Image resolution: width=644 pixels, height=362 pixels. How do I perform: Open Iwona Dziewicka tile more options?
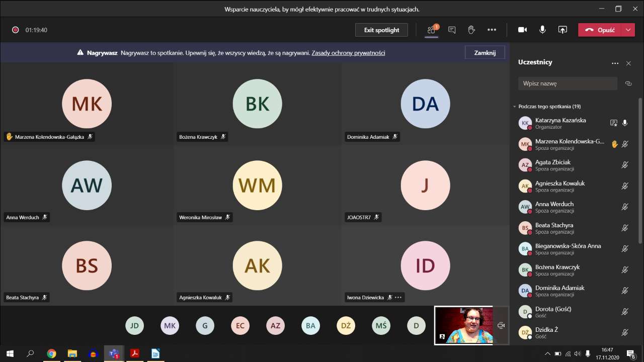(x=398, y=298)
